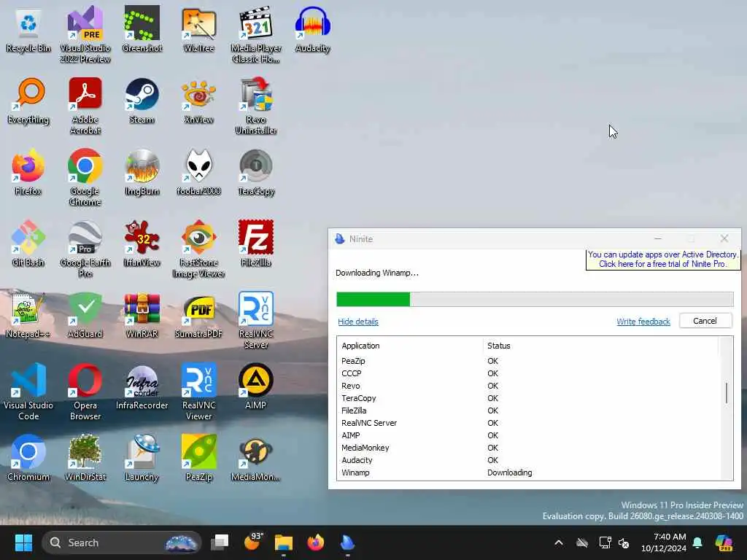747x560 pixels.
Task: Select the IrfanView desktop icon
Action: pos(142,244)
